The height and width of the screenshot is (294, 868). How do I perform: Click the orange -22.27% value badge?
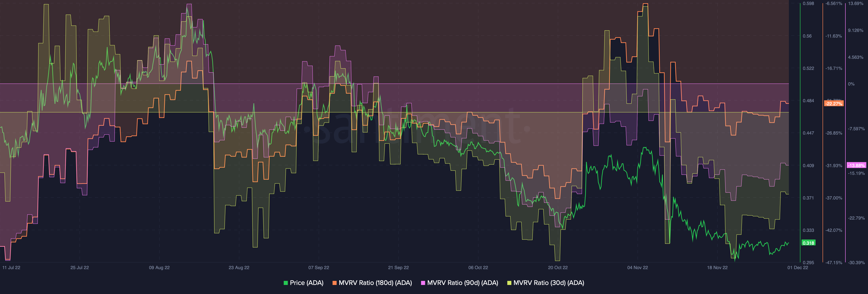tap(834, 104)
